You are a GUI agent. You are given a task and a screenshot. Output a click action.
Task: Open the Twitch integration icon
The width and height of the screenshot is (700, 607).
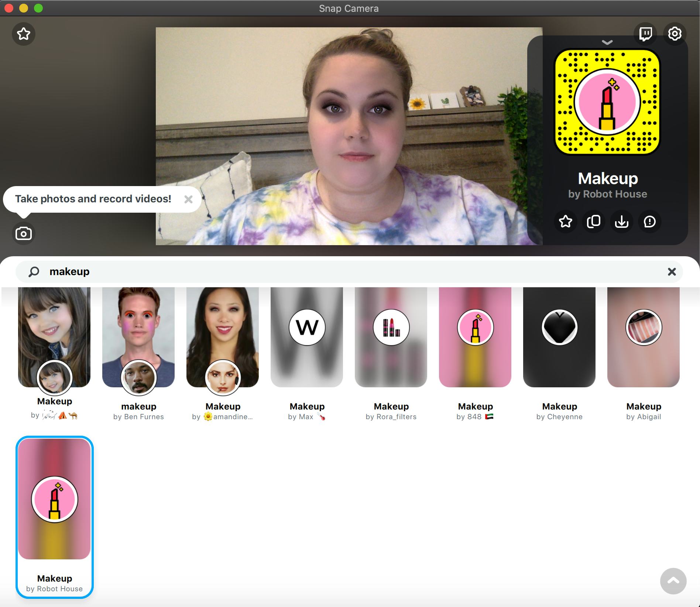coord(646,34)
